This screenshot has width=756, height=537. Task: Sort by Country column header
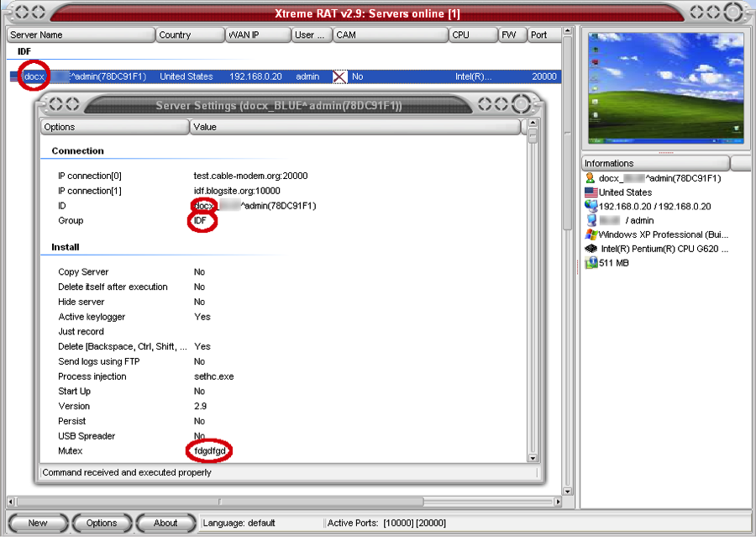190,34
